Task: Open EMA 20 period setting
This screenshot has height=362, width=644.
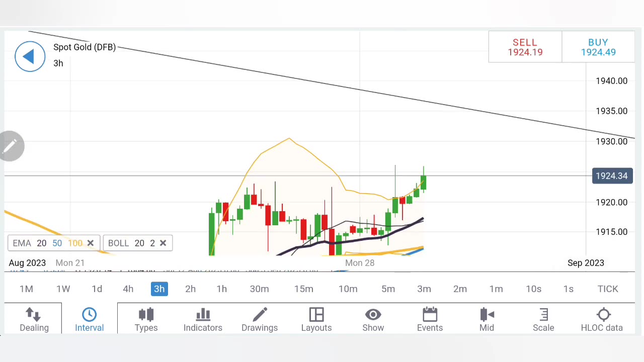Action: [42, 243]
